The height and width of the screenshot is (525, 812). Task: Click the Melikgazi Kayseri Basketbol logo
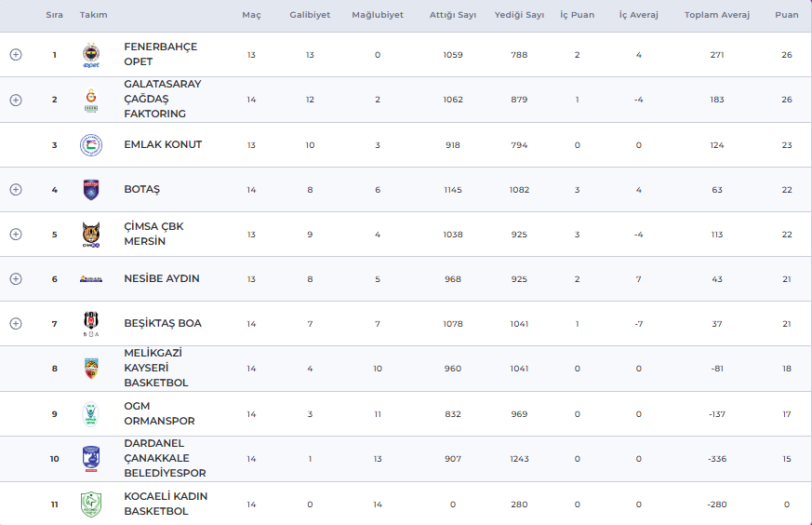[x=90, y=369]
